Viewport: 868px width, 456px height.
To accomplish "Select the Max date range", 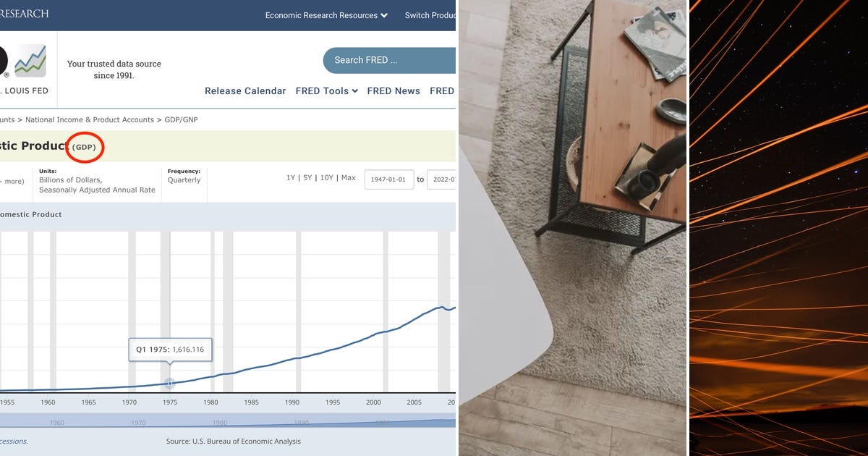I will click(x=349, y=178).
